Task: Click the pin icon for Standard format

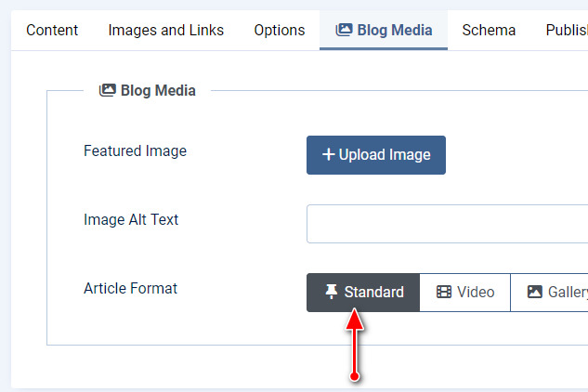Action: [332, 292]
